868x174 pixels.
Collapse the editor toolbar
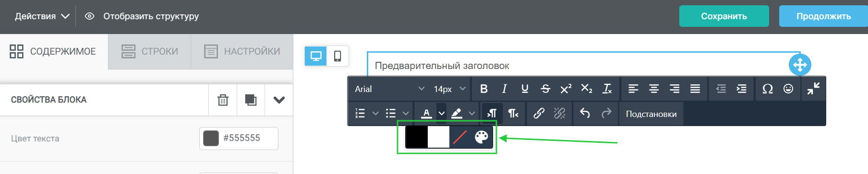[813, 89]
